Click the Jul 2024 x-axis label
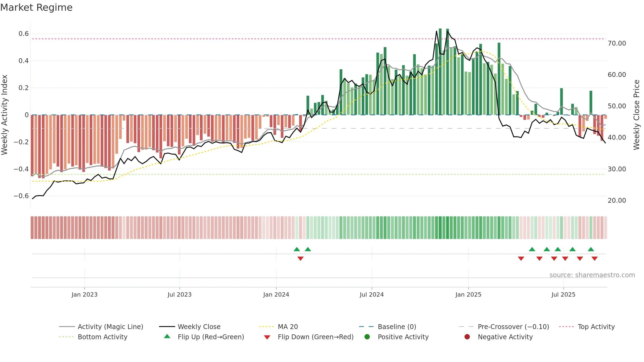The height and width of the screenshot is (362, 644). pos(372,294)
